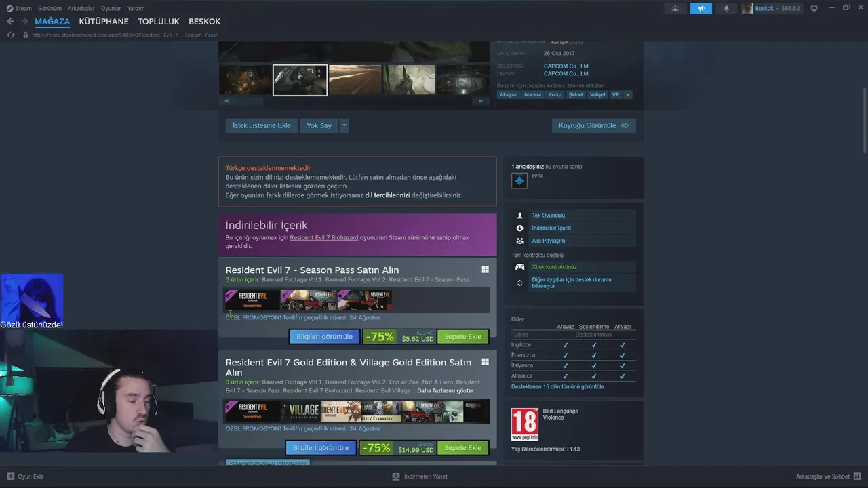Open the notifications bell
This screenshot has height=488, width=868.
726,9
